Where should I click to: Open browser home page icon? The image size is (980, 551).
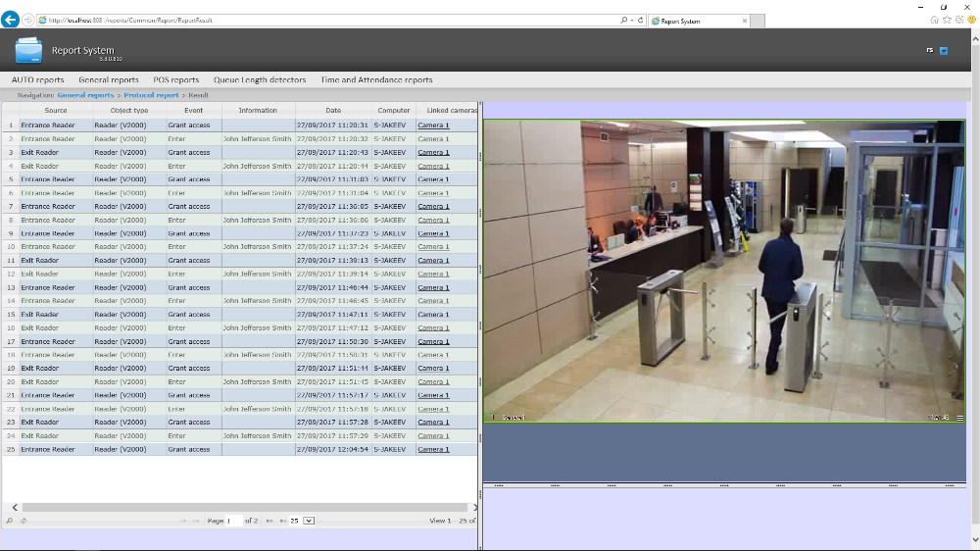tap(935, 20)
